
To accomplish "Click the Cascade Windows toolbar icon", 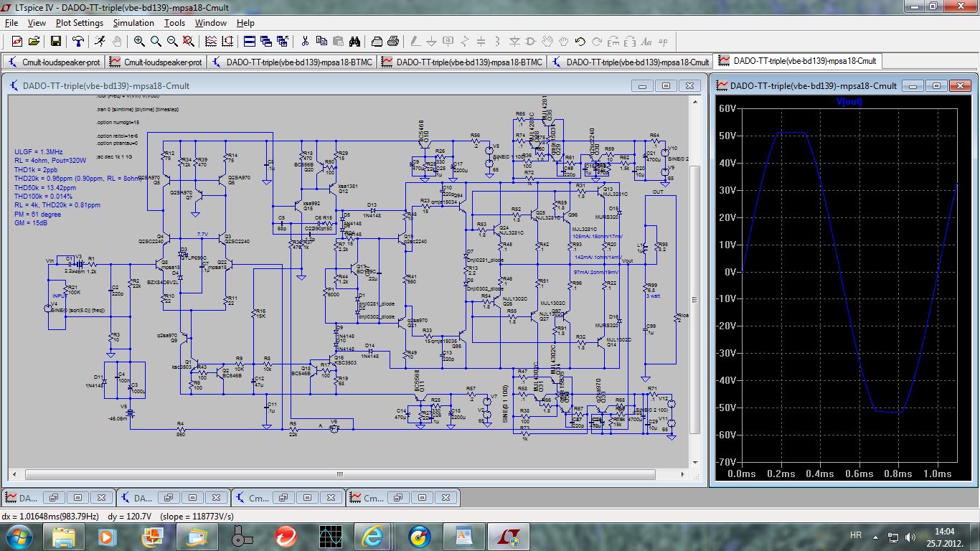I will 266,41.
